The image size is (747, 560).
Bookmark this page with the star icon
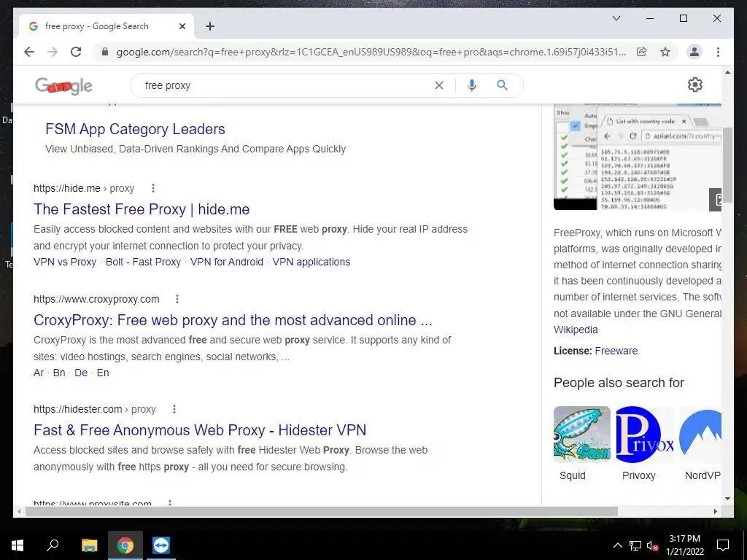coord(665,52)
